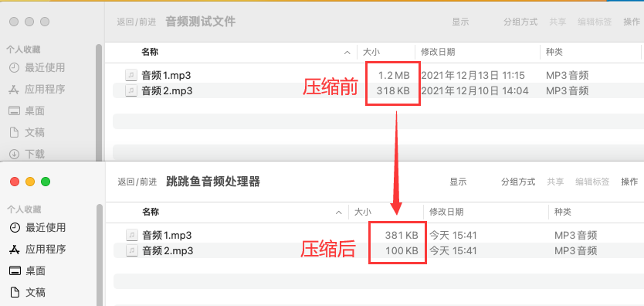Image resolution: width=644 pixels, height=306 pixels.
Task: Click 共享 in 跳跳鱼音频处理器 toolbar
Action: (x=555, y=182)
